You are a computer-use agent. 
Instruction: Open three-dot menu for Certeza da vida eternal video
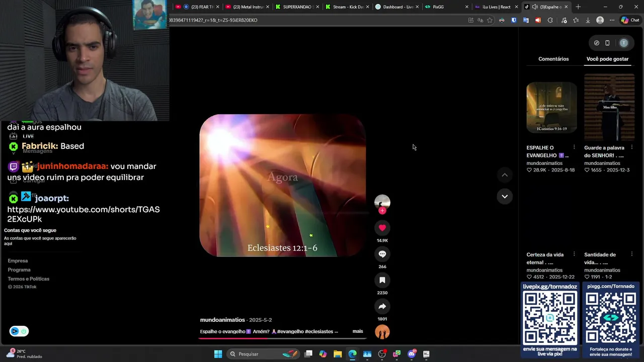pos(574,254)
